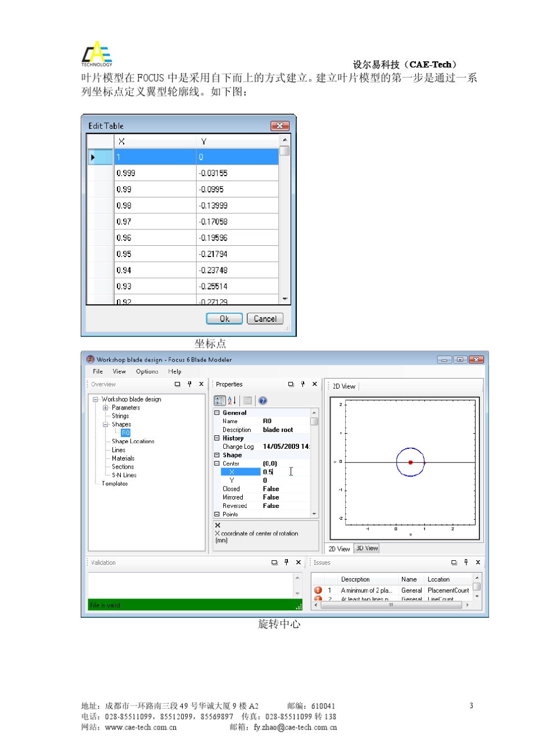Click the red error icon on issue 1
The height and width of the screenshot is (756, 534).
pyautogui.click(x=318, y=590)
